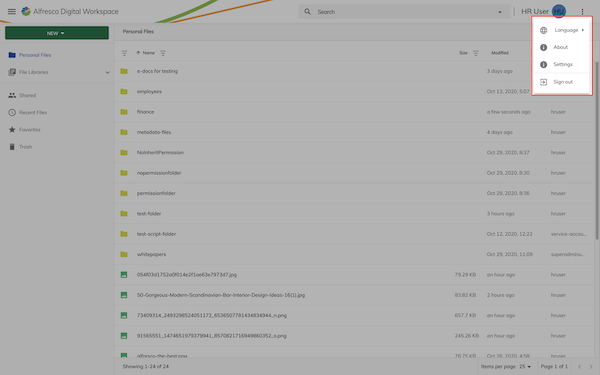
Task: Toggle the Size column filter icon
Action: (476, 53)
